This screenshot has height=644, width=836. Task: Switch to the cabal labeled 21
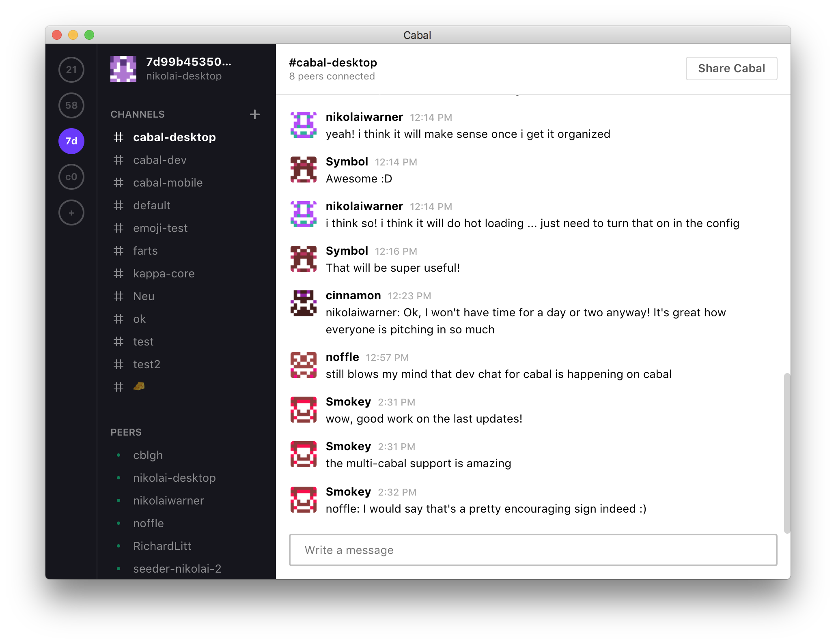(x=71, y=70)
